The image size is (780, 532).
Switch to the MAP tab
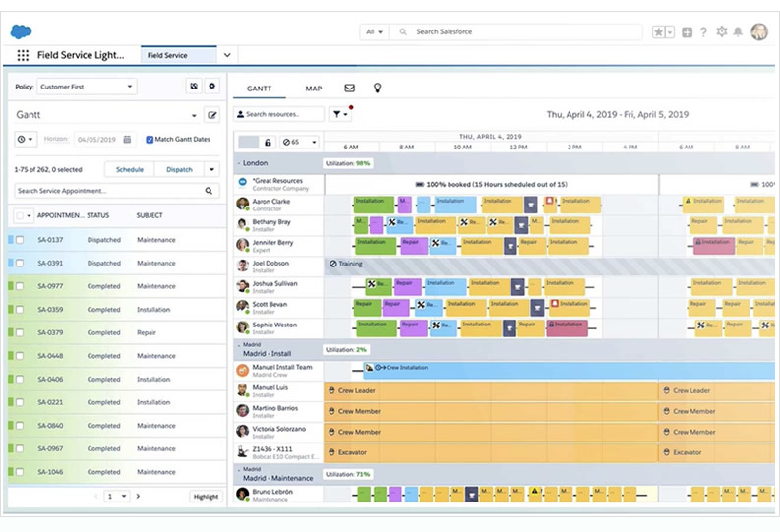coord(314,89)
